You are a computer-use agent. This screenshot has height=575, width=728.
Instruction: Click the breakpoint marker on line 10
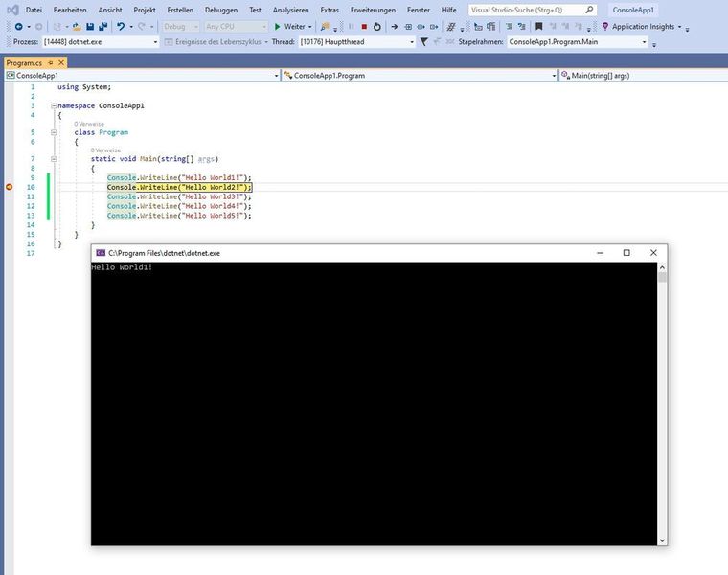coord(9,187)
